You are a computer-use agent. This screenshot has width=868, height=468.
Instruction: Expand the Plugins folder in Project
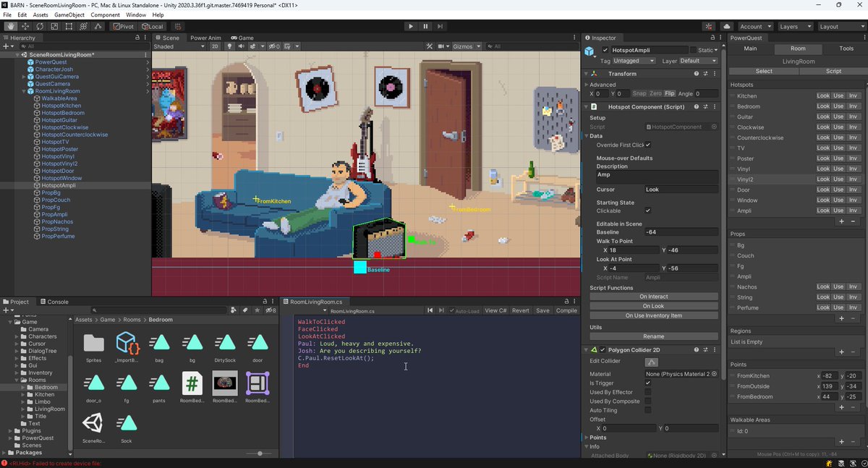click(x=12, y=430)
